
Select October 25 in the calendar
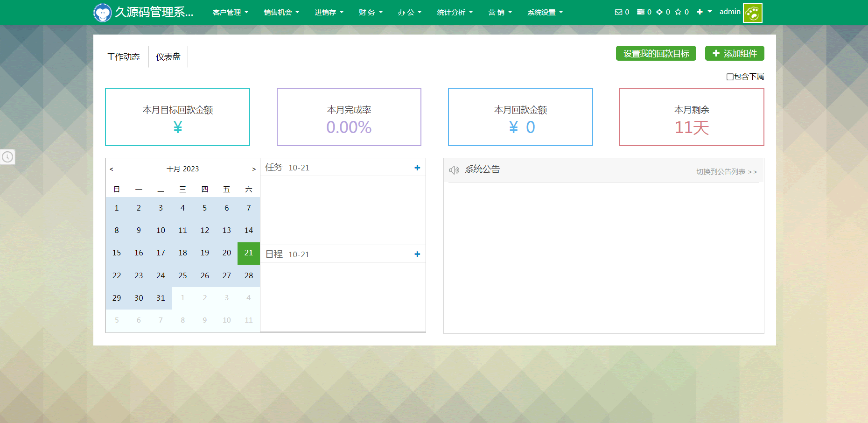point(182,275)
